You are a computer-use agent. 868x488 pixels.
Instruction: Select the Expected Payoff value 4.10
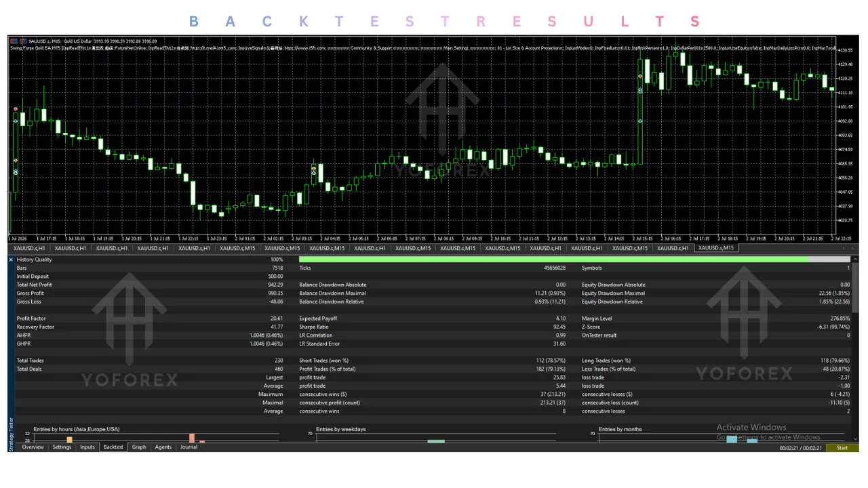coord(560,319)
